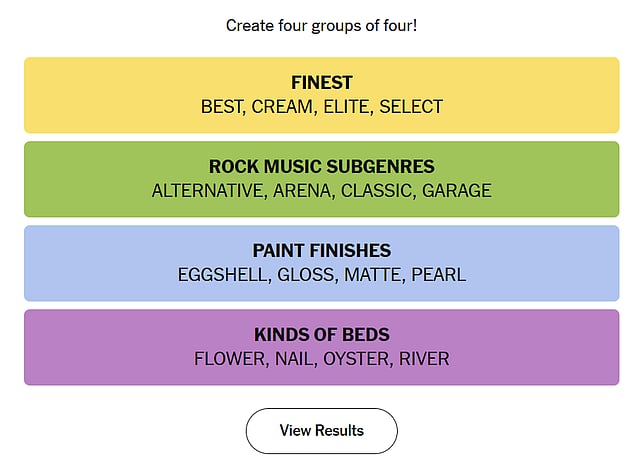
Task: Click the word OYSTER in purple group
Action: (x=355, y=359)
